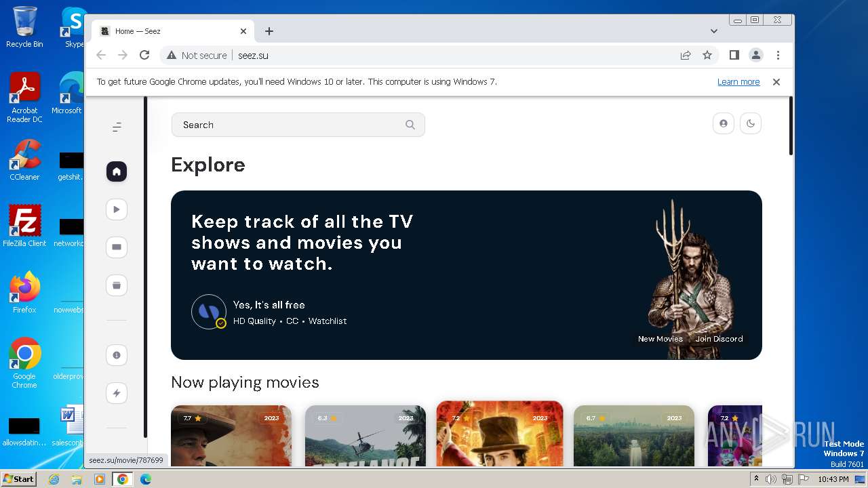Bookmark this page with star icon
Screen dimensions: 868x488
click(x=707, y=56)
